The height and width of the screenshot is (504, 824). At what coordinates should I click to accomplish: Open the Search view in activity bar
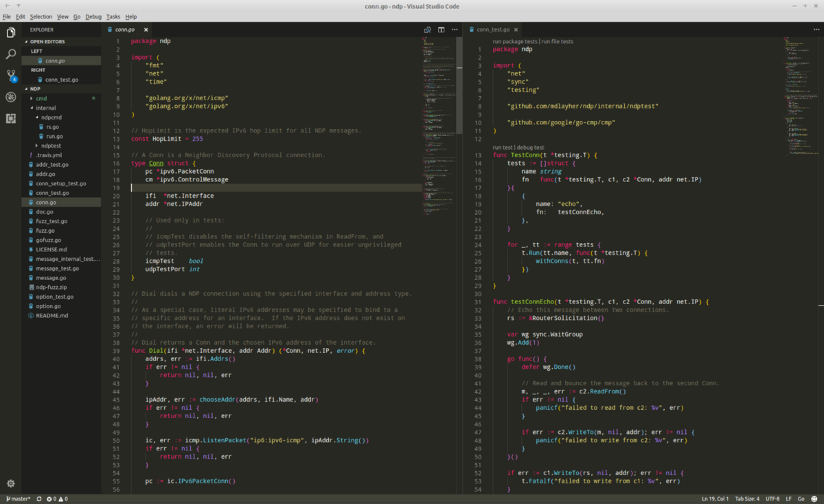[11, 54]
